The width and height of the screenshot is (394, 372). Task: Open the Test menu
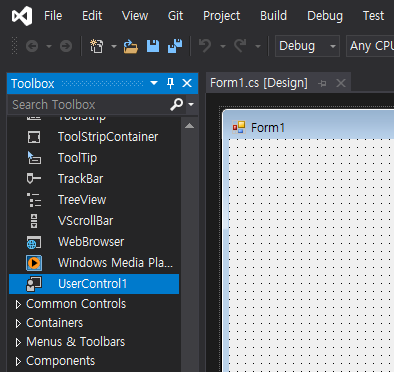tap(373, 16)
